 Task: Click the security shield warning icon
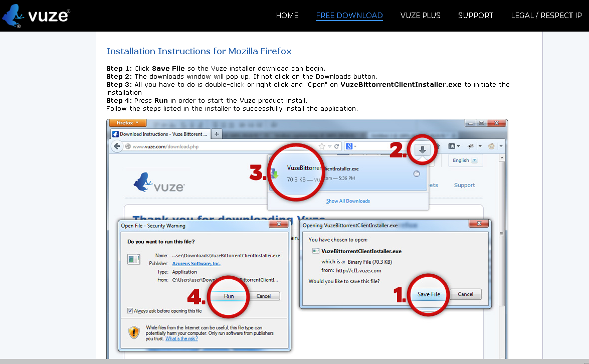[134, 332]
